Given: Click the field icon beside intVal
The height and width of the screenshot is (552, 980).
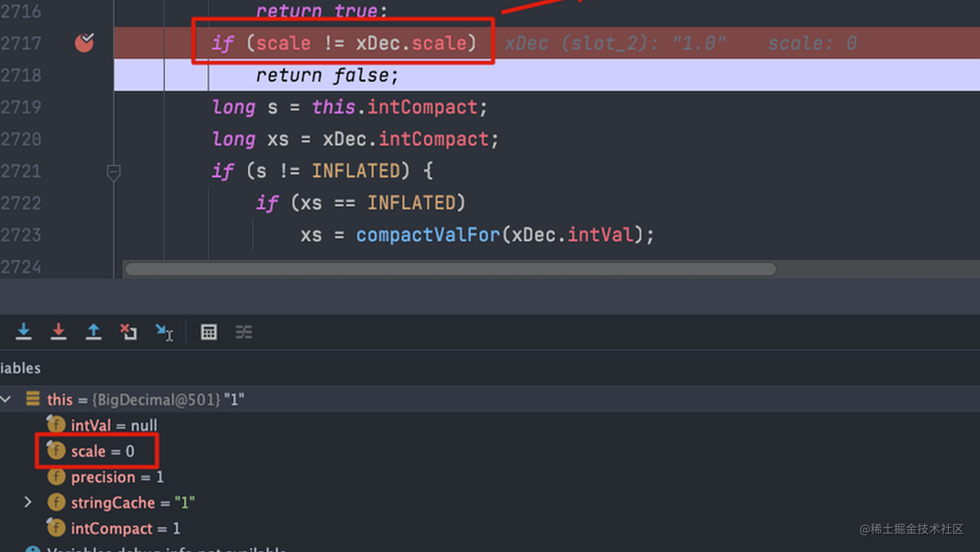Looking at the screenshot, I should [x=56, y=424].
